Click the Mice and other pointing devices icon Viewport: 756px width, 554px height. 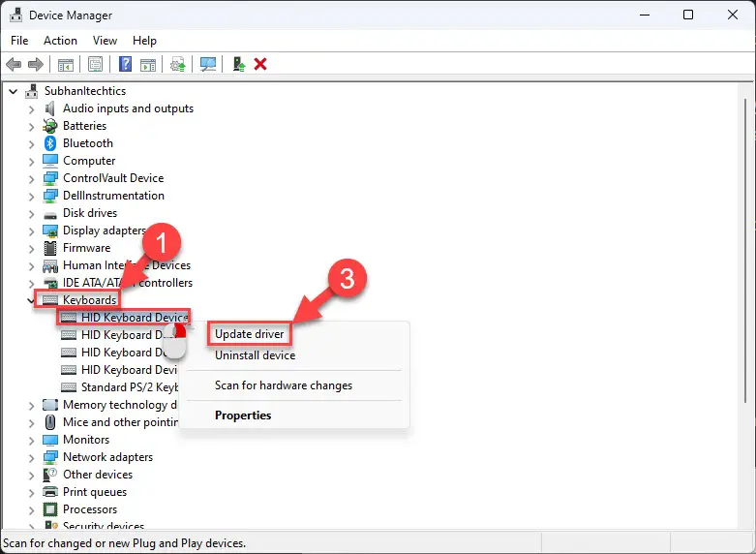point(50,422)
